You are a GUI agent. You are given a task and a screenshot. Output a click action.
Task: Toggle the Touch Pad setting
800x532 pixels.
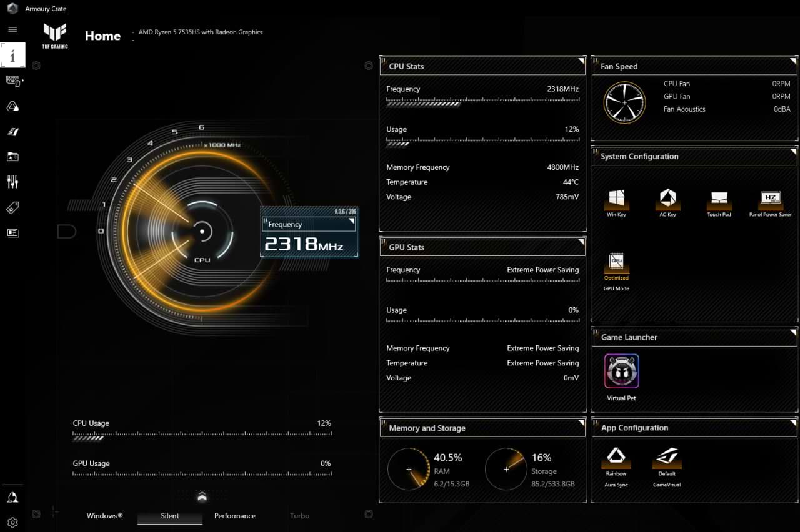click(x=719, y=200)
